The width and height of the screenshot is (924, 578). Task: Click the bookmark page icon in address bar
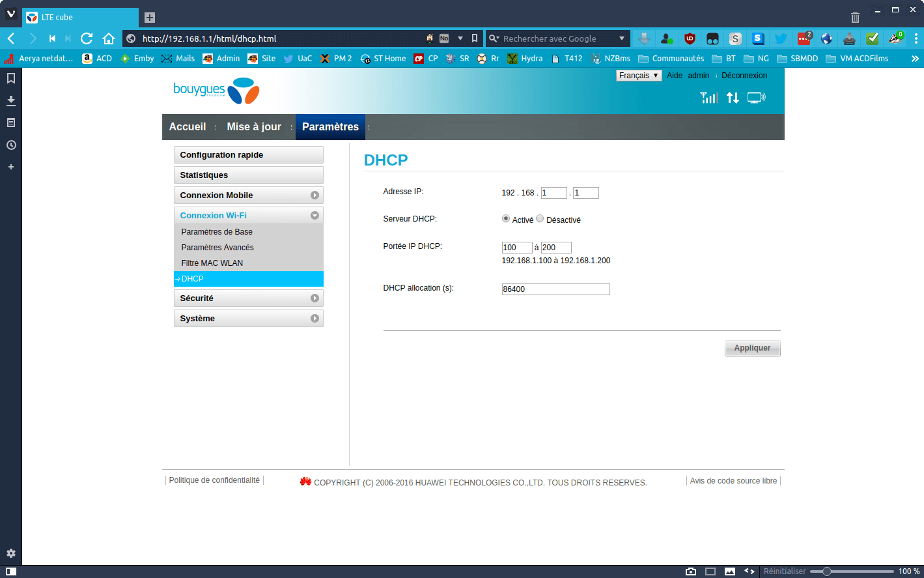point(475,38)
